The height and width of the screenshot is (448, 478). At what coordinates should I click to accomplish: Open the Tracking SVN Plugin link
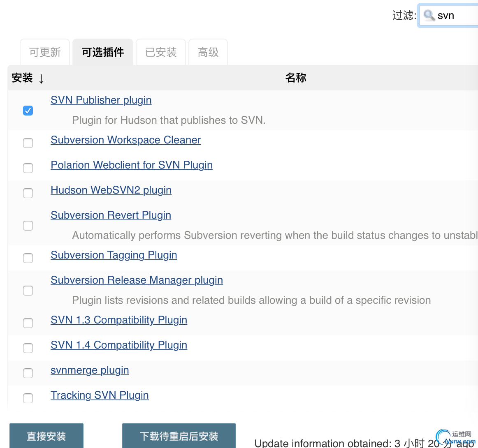100,395
